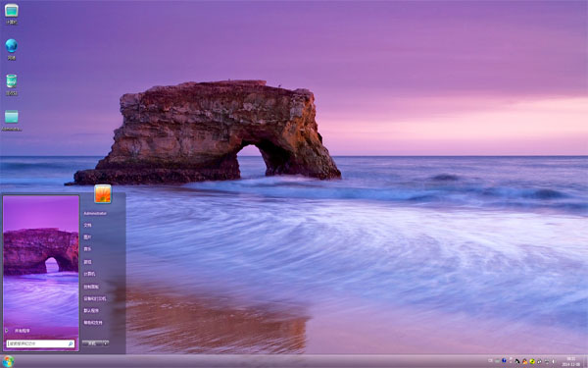Open the Network globe desktop icon
The width and height of the screenshot is (588, 368).
pos(11,49)
